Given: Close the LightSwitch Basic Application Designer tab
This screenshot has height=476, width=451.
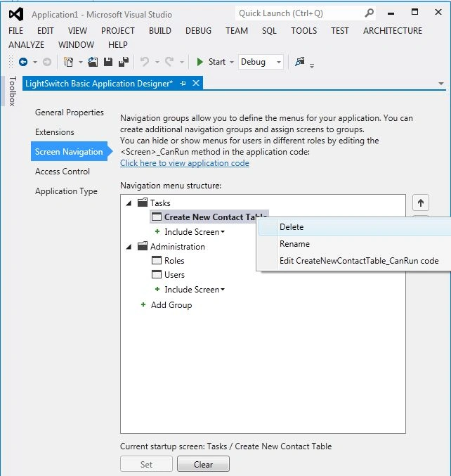Looking at the screenshot, I should 196,83.
